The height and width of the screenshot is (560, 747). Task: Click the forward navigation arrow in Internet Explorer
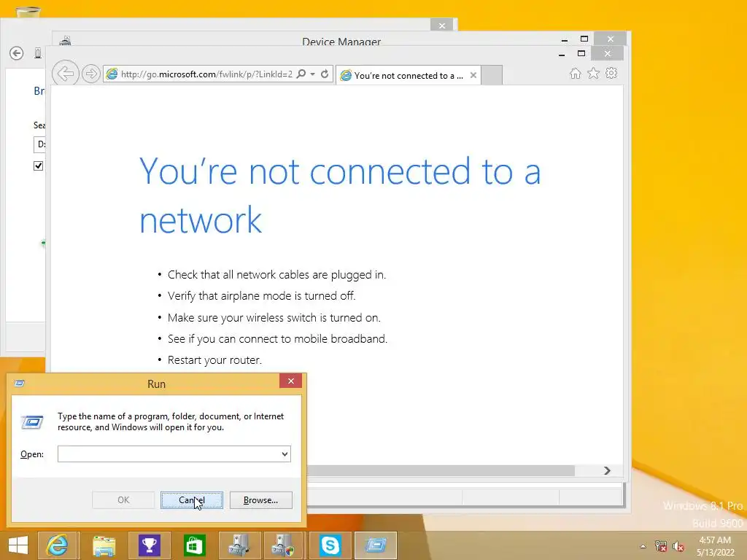click(x=90, y=74)
